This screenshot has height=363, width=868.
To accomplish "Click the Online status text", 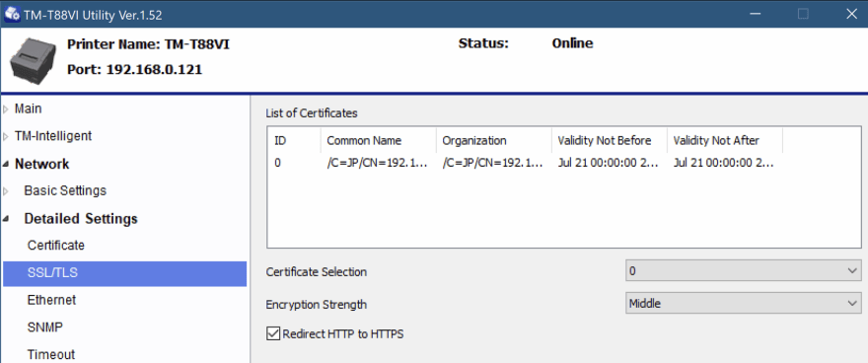I will click(x=572, y=43).
